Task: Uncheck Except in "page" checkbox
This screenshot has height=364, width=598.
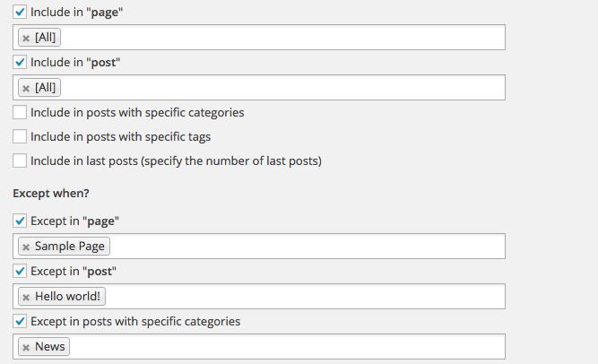Action: click(20, 221)
